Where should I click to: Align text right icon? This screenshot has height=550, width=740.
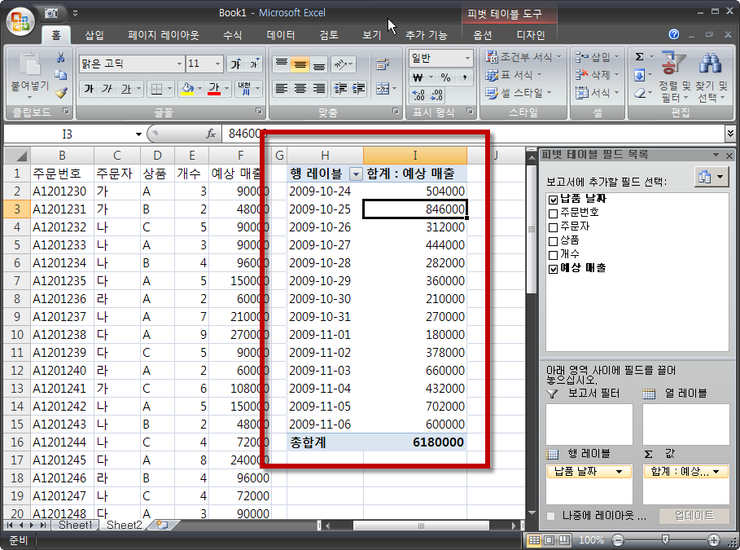319,88
